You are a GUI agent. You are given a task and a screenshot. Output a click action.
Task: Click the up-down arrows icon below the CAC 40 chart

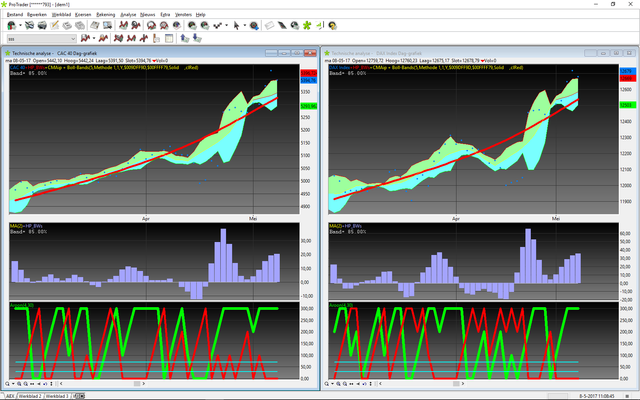[51, 384]
